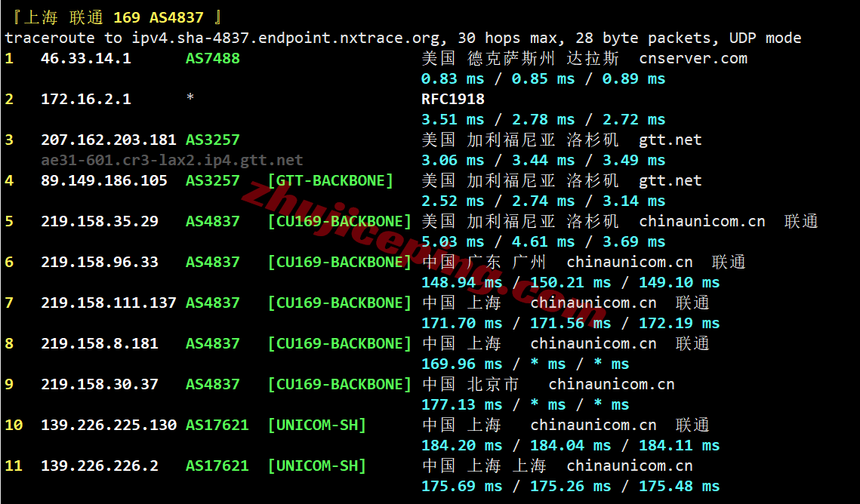Click the IP 219.158.96.33 on hop 6
The height and width of the screenshot is (504, 860).
pos(100,262)
